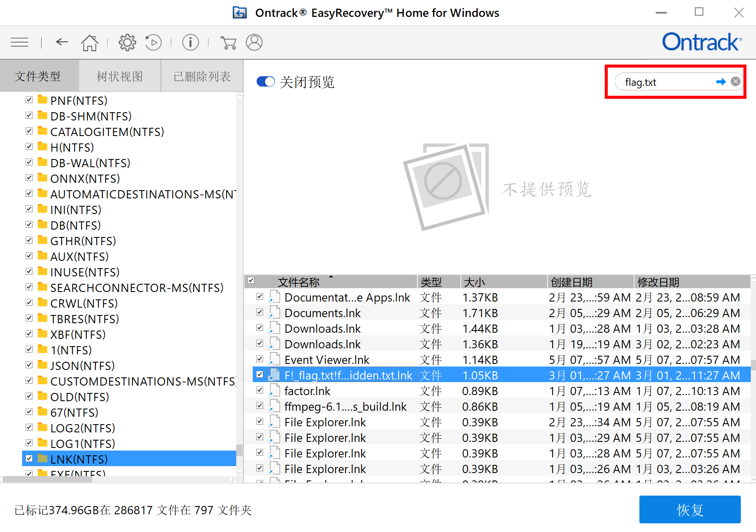Select the GTHR(NTFS) folder
Image resolution: width=756 pixels, height=532 pixels.
(83, 241)
